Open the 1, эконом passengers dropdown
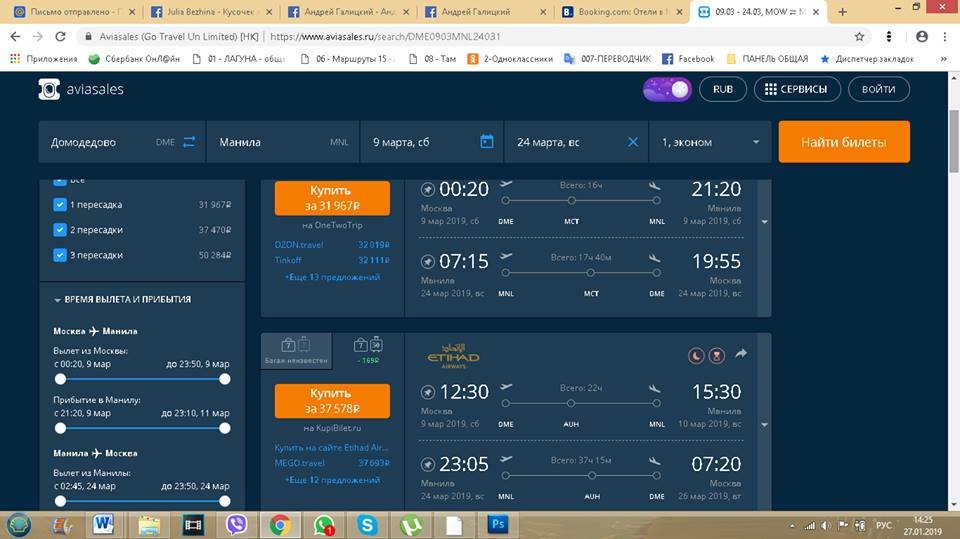This screenshot has width=960, height=539. (x=710, y=142)
